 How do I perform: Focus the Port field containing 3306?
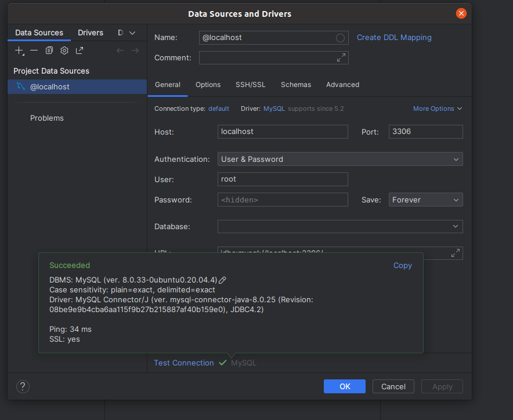(425, 132)
